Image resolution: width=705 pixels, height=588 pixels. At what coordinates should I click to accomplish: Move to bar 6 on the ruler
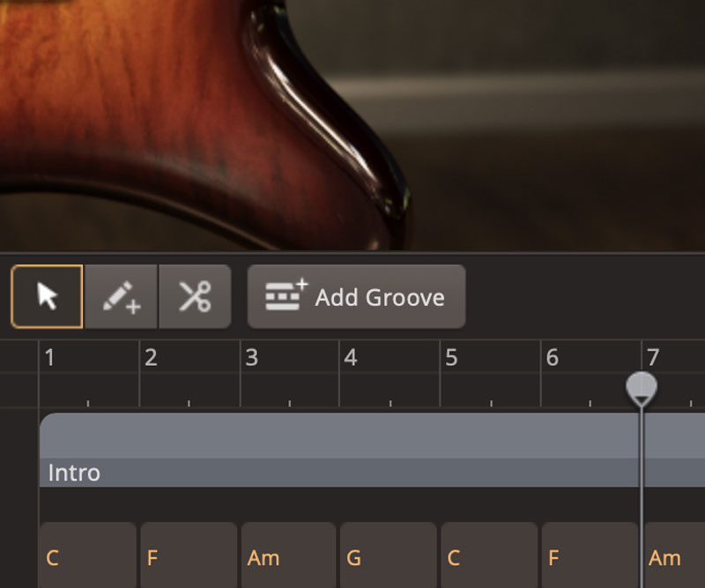(552, 357)
